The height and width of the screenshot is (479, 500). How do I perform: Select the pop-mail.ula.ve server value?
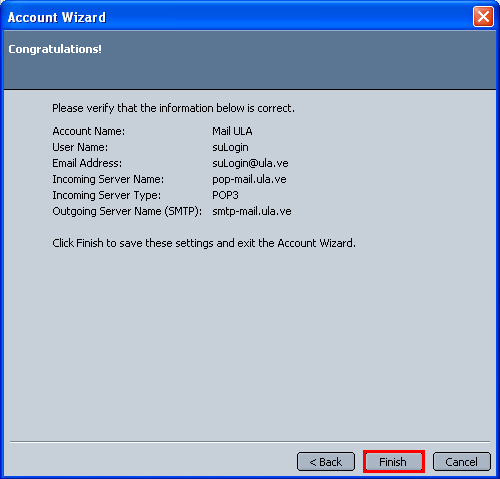(x=249, y=179)
